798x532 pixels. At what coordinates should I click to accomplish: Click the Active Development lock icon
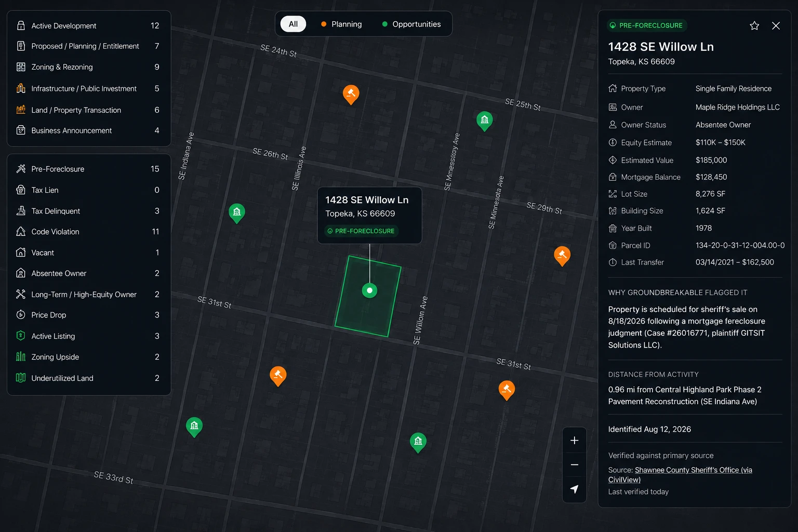point(21,25)
